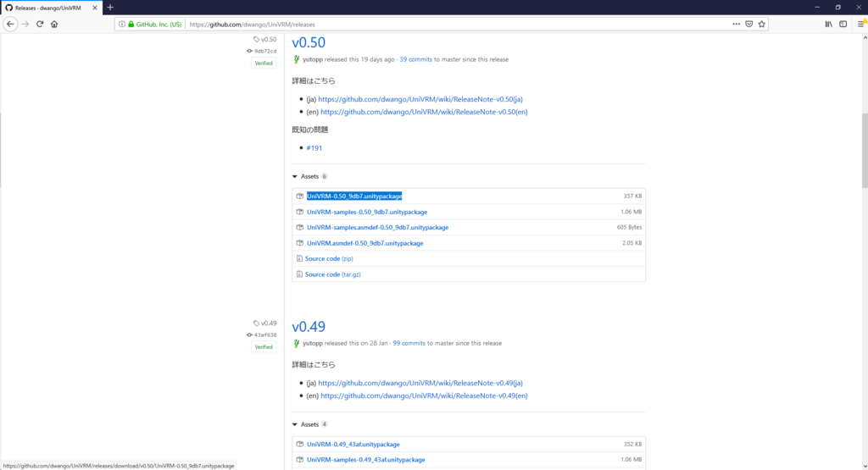868x470 pixels.
Task: Download v0.50 Source code (zip)
Action: (x=329, y=259)
